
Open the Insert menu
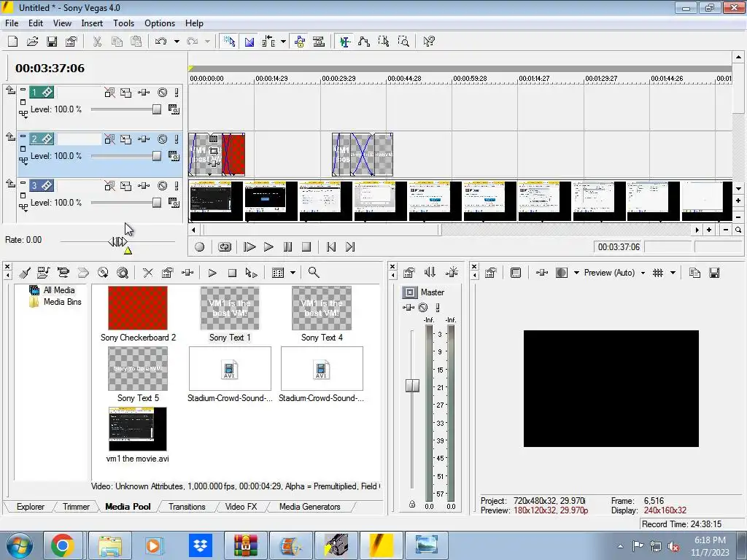coord(92,23)
